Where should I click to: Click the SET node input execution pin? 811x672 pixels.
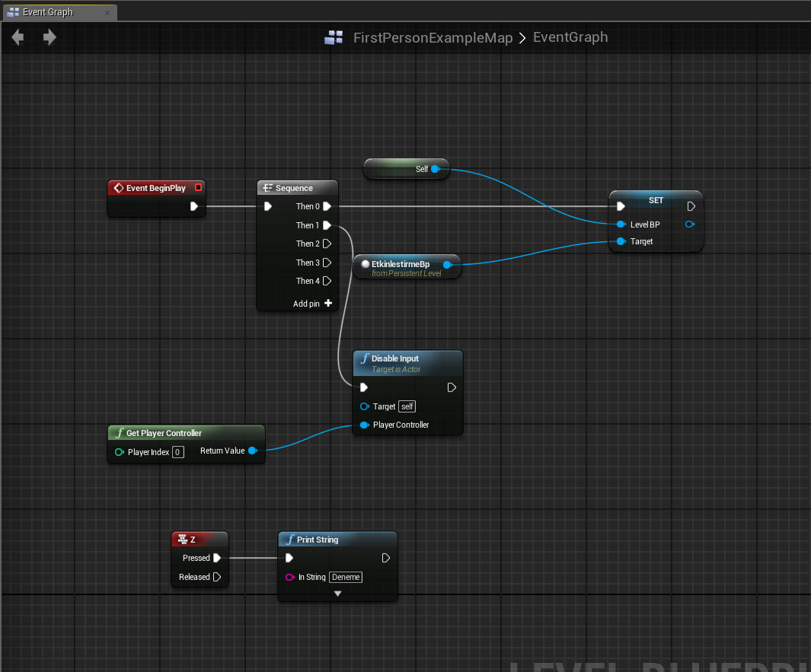pyautogui.click(x=621, y=206)
